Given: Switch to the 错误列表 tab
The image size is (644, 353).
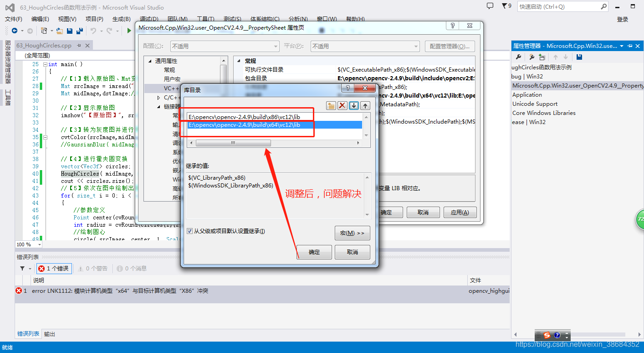Looking at the screenshot, I should pyautogui.click(x=28, y=334).
